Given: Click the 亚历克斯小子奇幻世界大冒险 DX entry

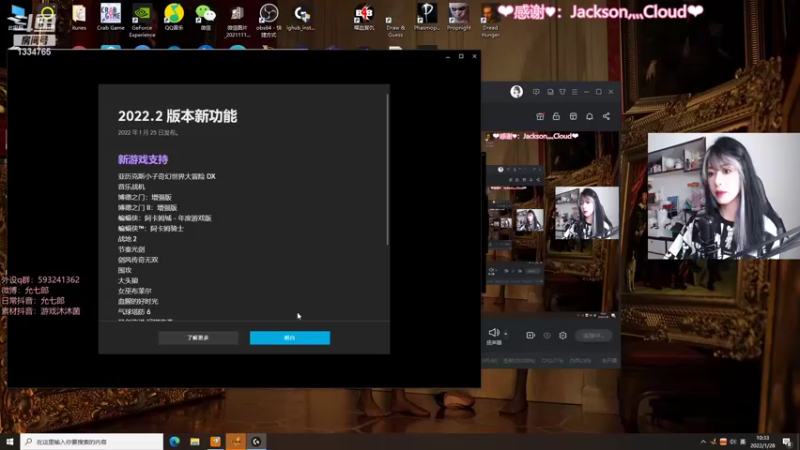Looking at the screenshot, I should 167,176.
